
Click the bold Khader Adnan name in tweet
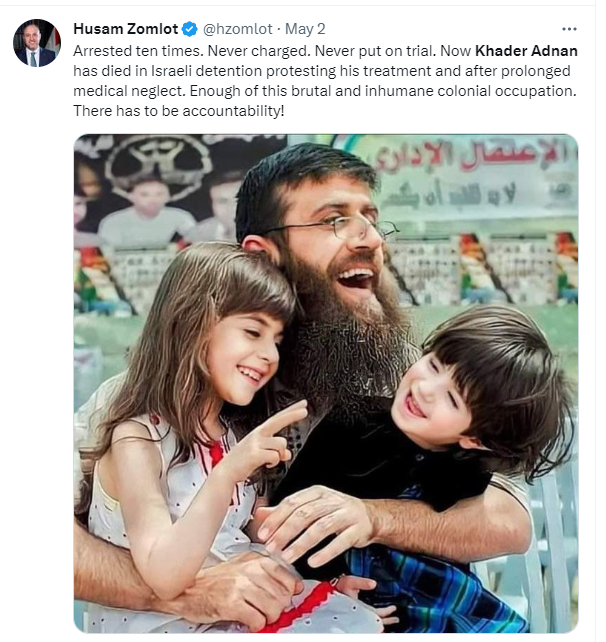(526, 51)
